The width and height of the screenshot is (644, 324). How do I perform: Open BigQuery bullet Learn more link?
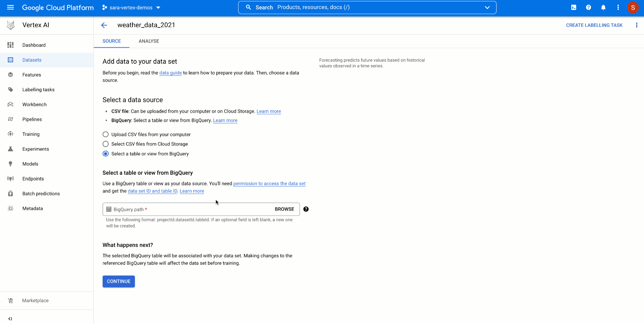click(225, 120)
